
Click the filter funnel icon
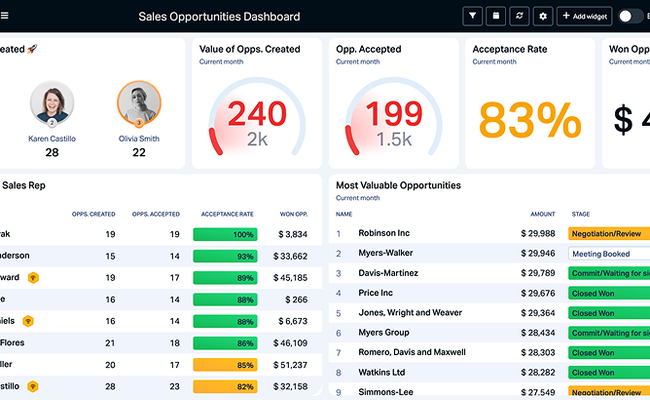473,16
